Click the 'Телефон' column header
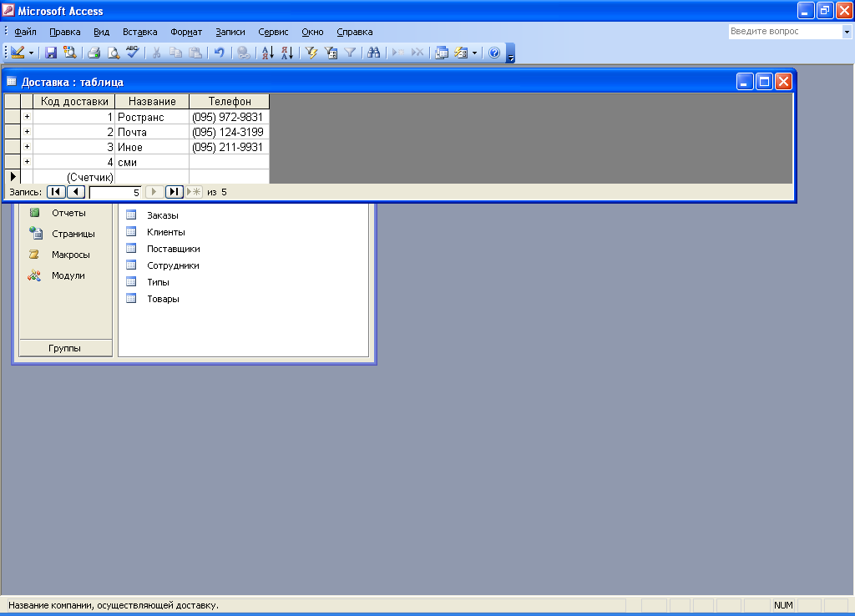 (x=230, y=101)
